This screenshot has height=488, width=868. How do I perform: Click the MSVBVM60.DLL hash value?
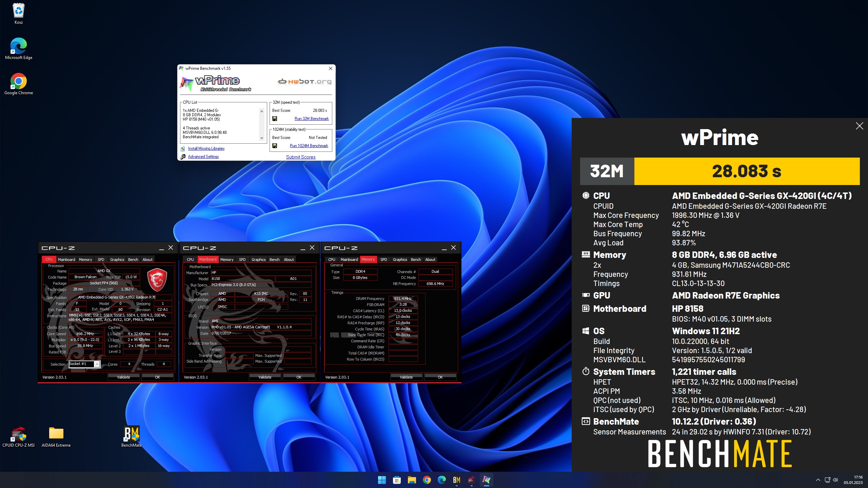coord(708,360)
